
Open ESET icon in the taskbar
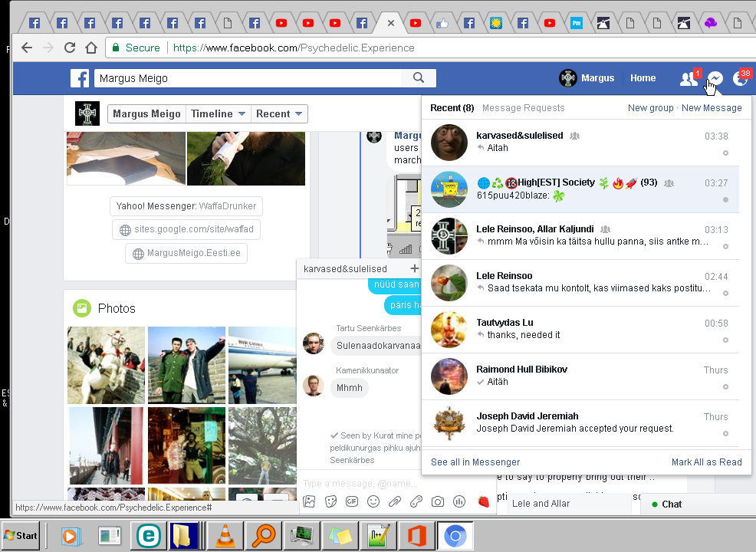(x=149, y=536)
